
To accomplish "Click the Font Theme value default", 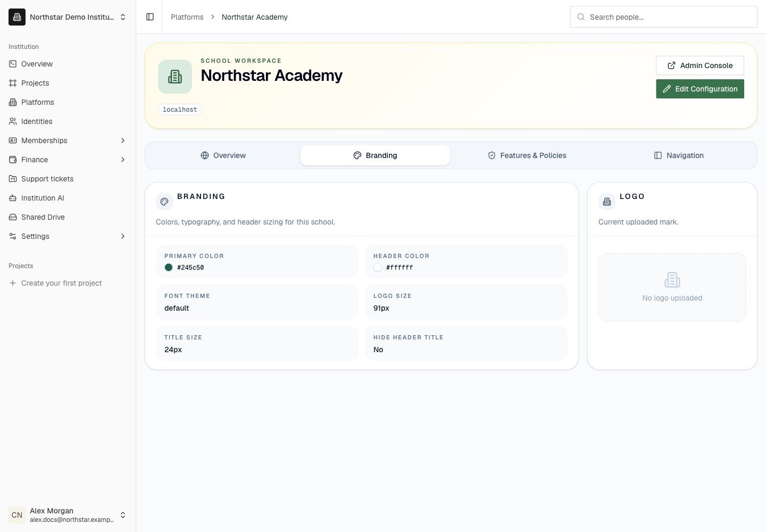I will pos(177,308).
